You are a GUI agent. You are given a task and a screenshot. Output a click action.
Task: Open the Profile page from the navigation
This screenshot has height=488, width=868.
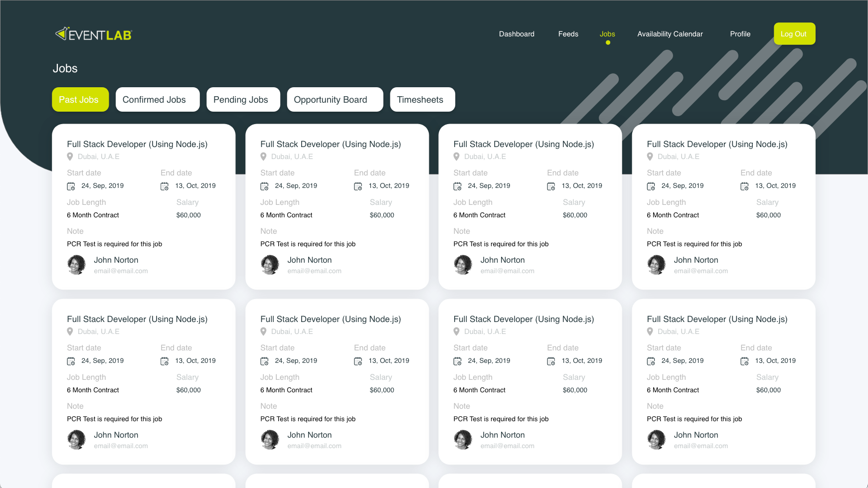[x=740, y=34]
